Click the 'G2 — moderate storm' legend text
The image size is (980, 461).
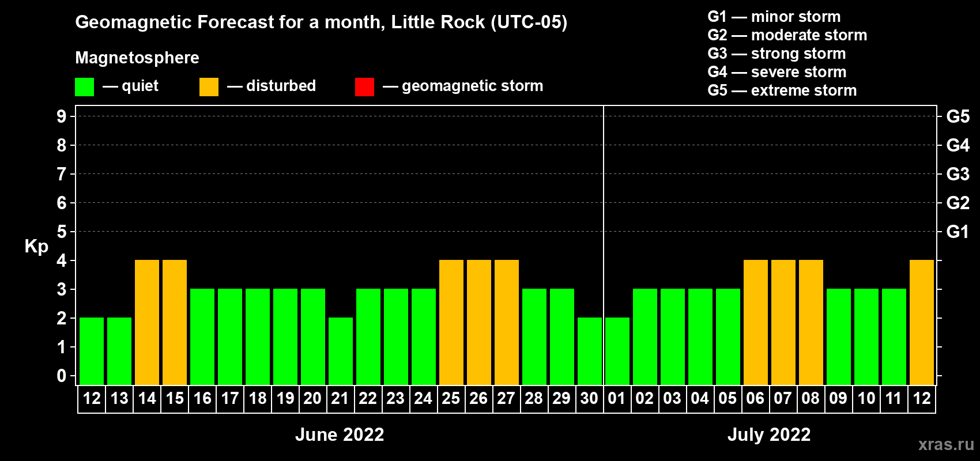point(787,35)
